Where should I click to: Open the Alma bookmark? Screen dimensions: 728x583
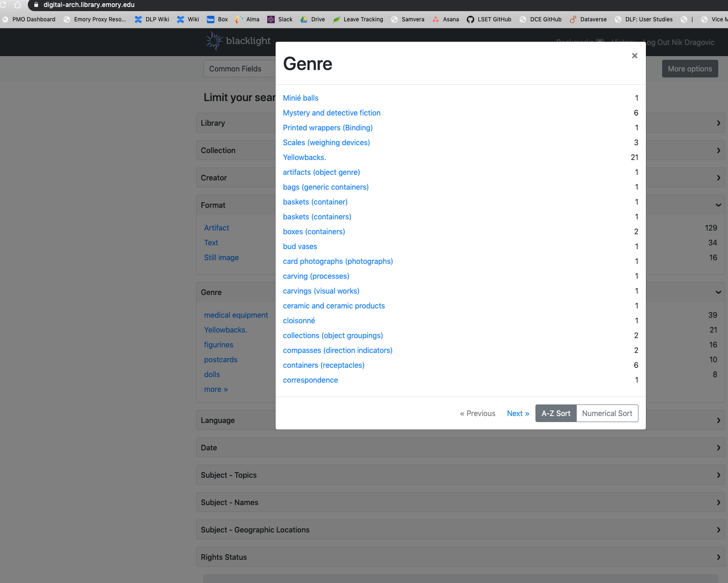[x=247, y=19]
